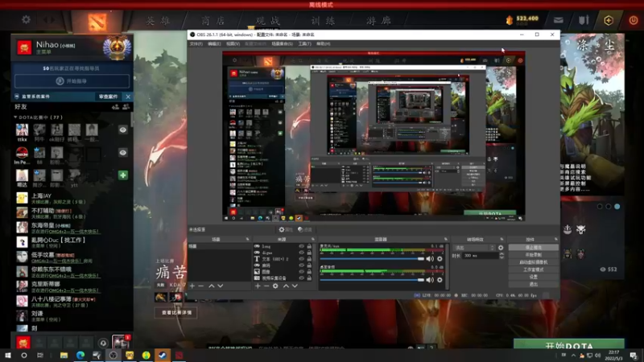Toggle visibility of 文本 (GDI+) 2 source
Screen dimensions: 644x362
301,259
